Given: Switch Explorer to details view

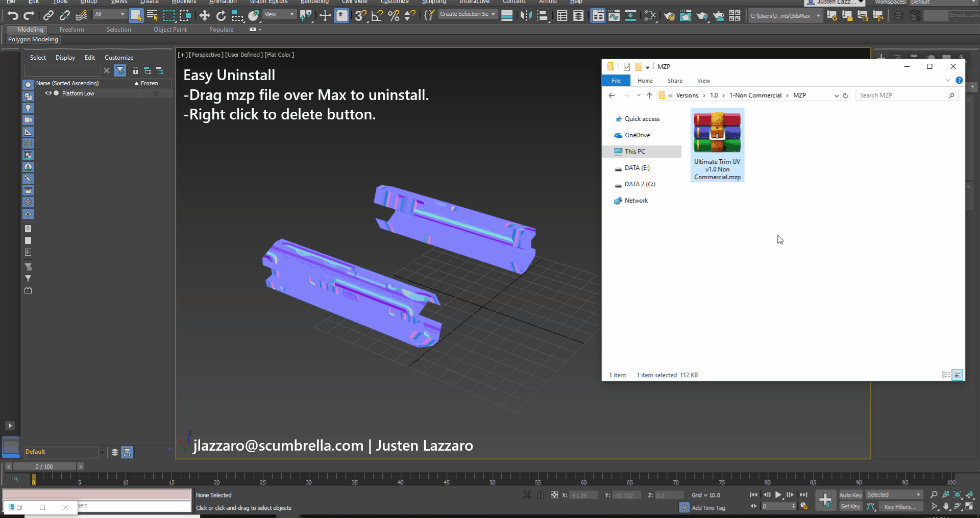Looking at the screenshot, I should pos(946,375).
